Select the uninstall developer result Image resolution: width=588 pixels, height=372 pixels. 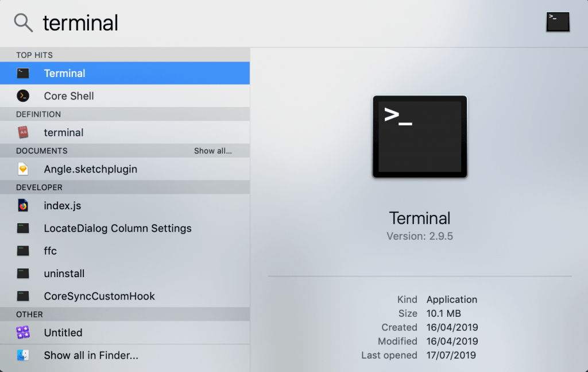[x=64, y=274]
